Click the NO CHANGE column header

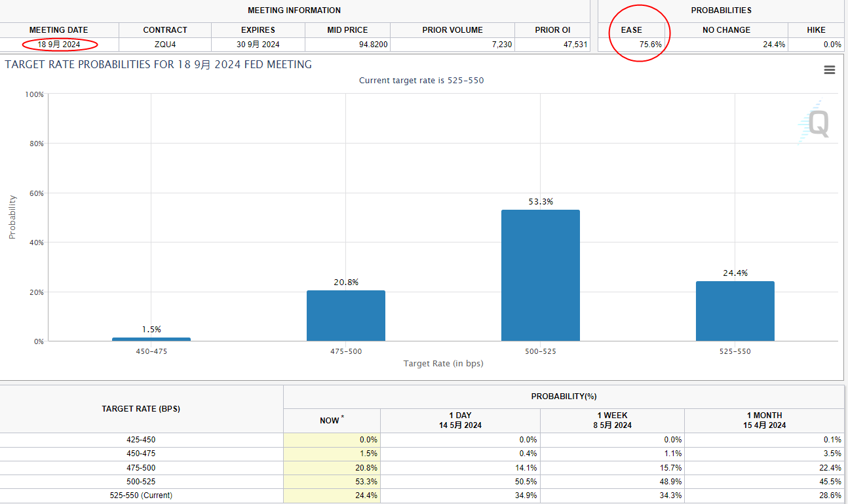[726, 30]
